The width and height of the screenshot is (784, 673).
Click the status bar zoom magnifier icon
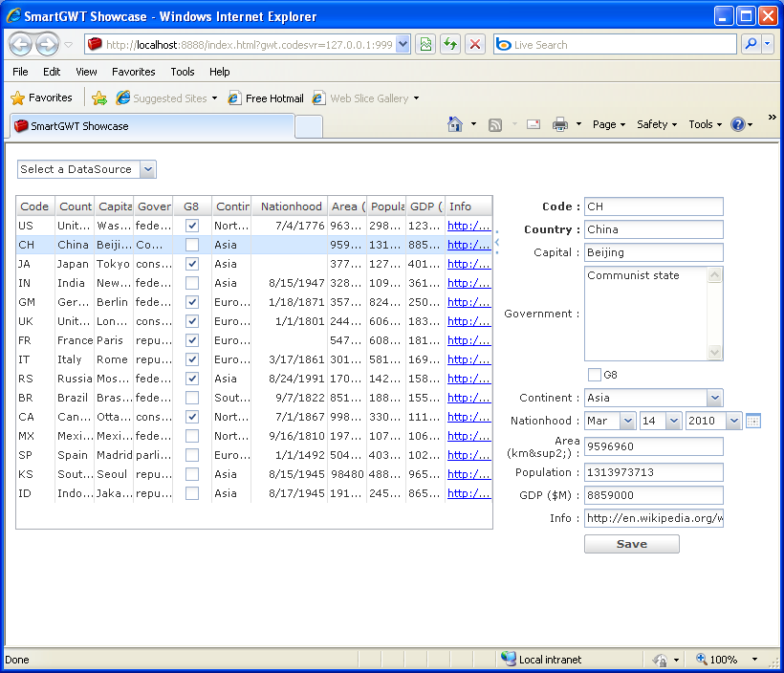[702, 659]
